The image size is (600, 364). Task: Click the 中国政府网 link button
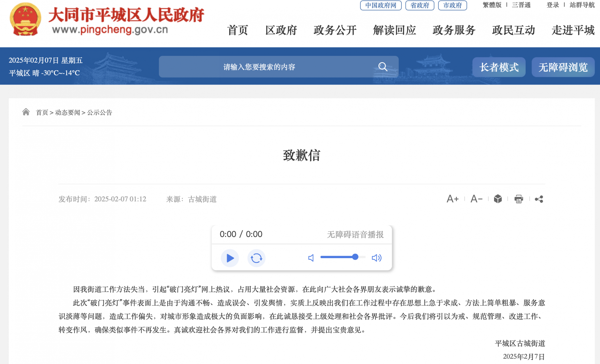pos(381,5)
